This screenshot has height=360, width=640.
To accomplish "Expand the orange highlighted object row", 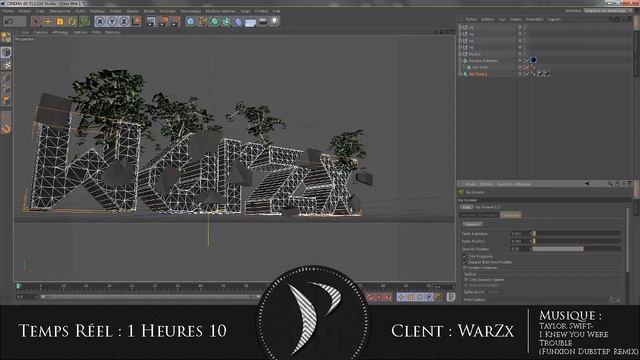I will 460,74.
